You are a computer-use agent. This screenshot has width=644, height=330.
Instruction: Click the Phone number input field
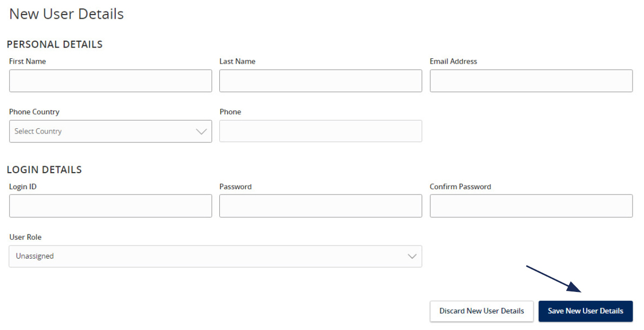(x=320, y=131)
